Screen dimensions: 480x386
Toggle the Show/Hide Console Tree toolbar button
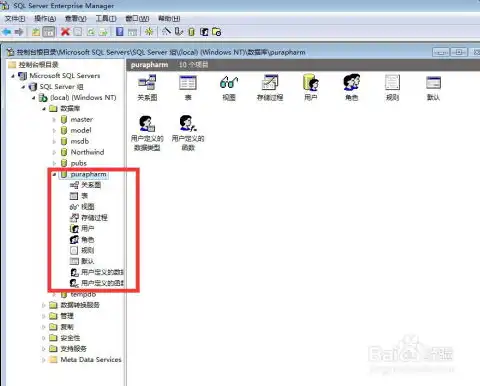click(49, 32)
